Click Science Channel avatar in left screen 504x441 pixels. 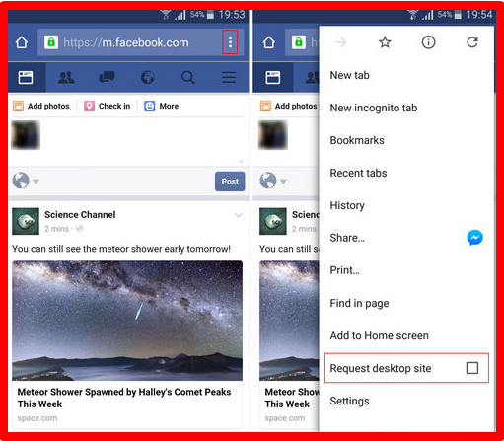pyautogui.click(x=26, y=221)
